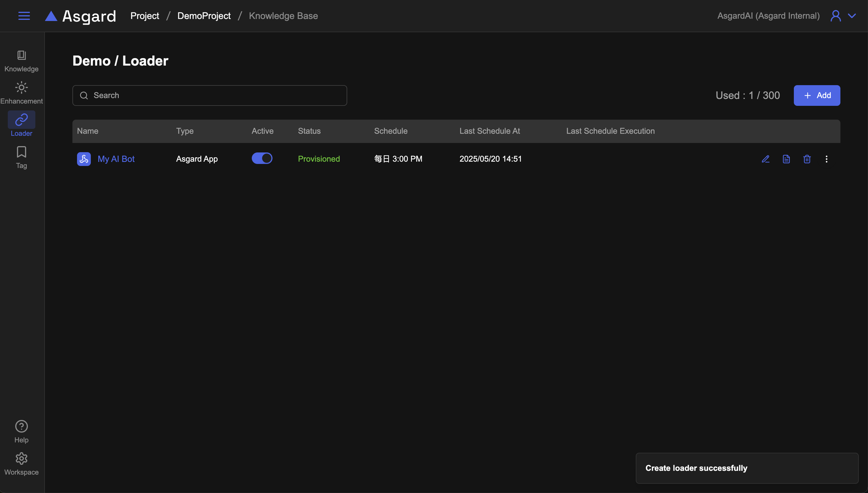
Task: Open the Tag sidebar section
Action: pyautogui.click(x=21, y=157)
